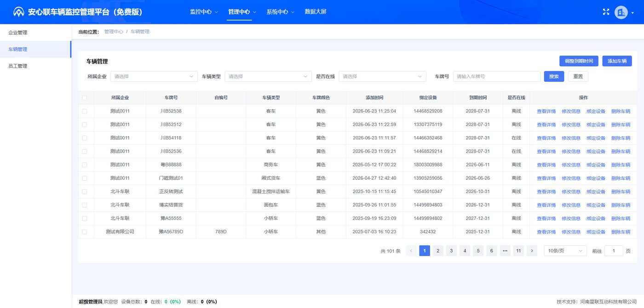This screenshot has height=308, width=644.
Task: Open the 10条/页 page size dropdown
Action: (x=565, y=251)
